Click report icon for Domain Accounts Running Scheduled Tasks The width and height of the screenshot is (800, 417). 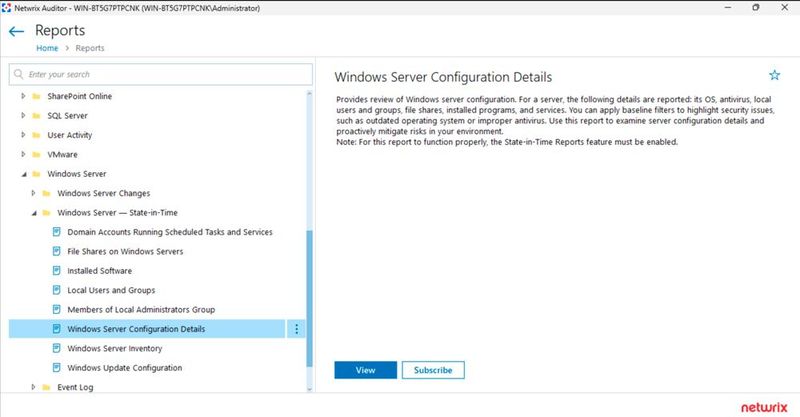57,232
